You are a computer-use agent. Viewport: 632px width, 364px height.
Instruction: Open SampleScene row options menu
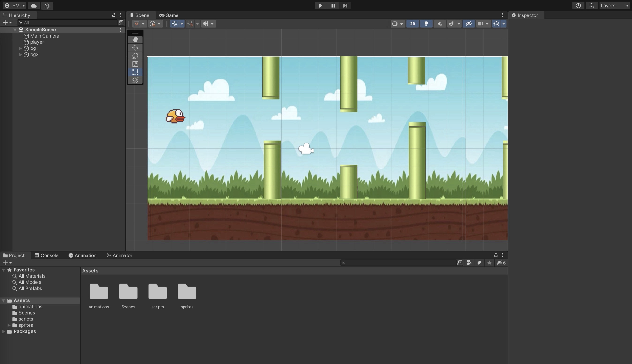121,30
